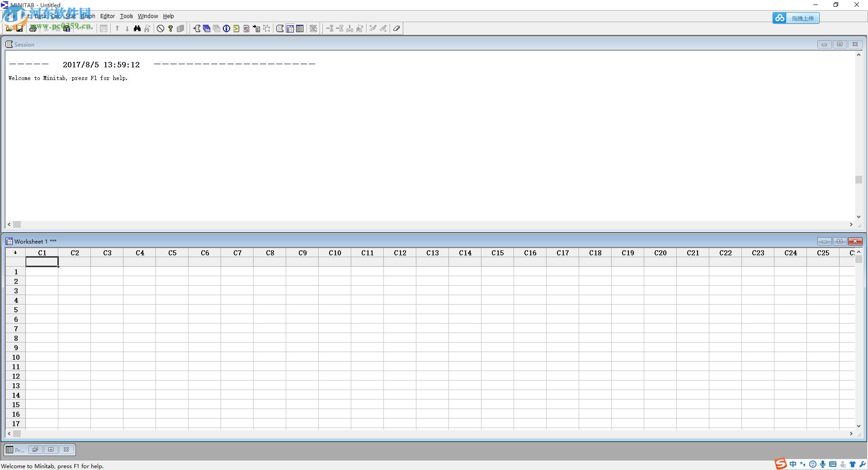
Task: Click the Session welcome message text
Action: (x=68, y=78)
